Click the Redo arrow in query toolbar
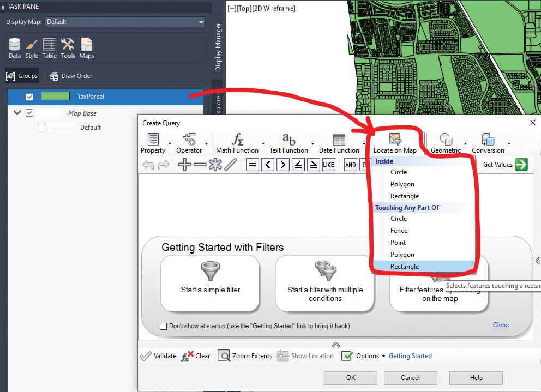541x392 pixels. (164, 165)
